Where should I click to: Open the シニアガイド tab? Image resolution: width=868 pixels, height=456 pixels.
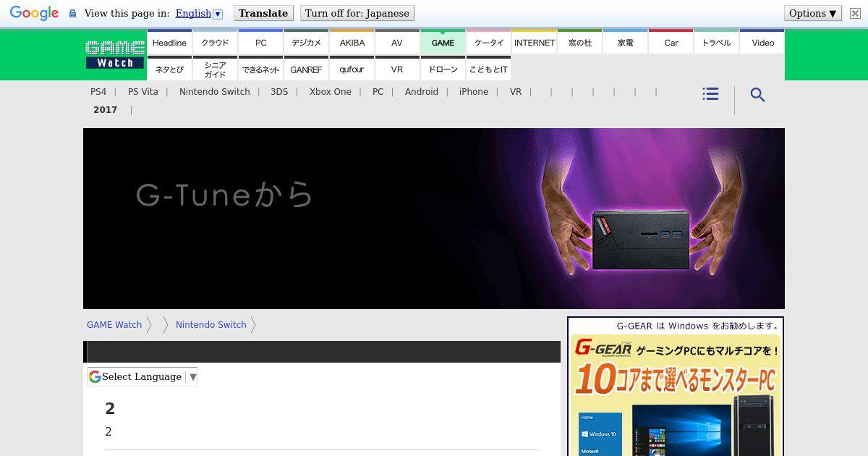coord(215,69)
